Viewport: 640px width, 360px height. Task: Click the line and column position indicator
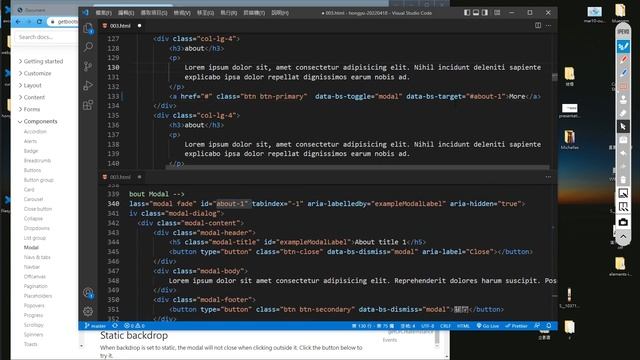(373, 326)
